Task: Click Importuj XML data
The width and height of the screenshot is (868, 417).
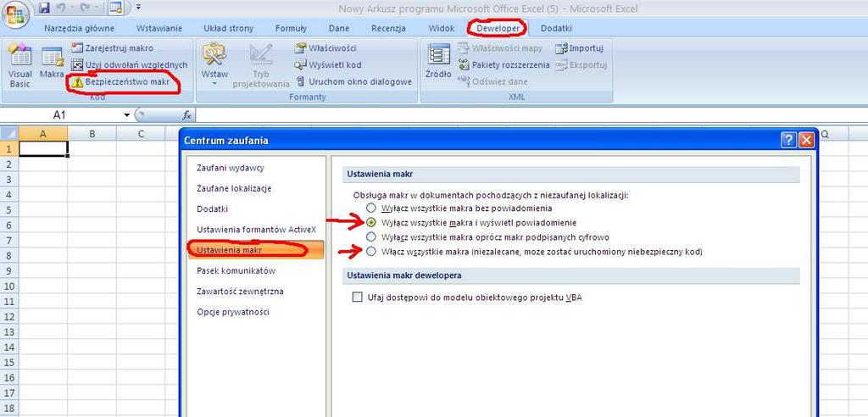Action: tap(579, 48)
